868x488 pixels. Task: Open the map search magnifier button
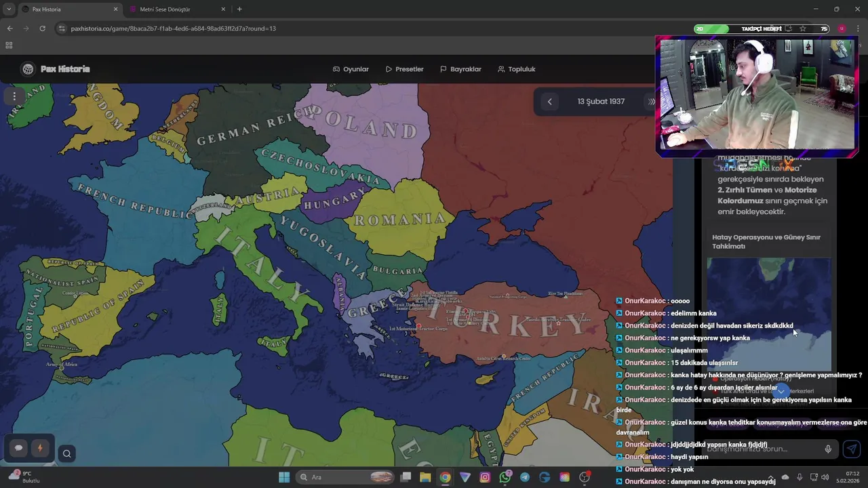click(66, 454)
